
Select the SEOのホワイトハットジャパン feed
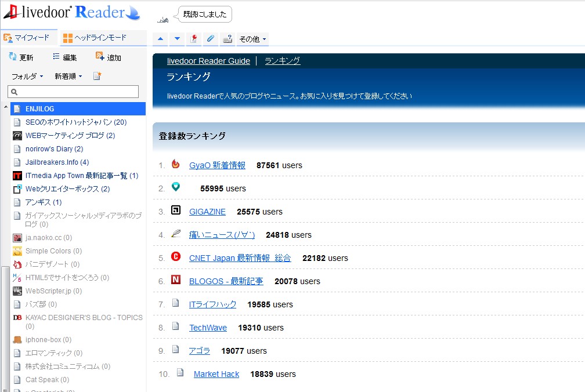[x=76, y=122]
